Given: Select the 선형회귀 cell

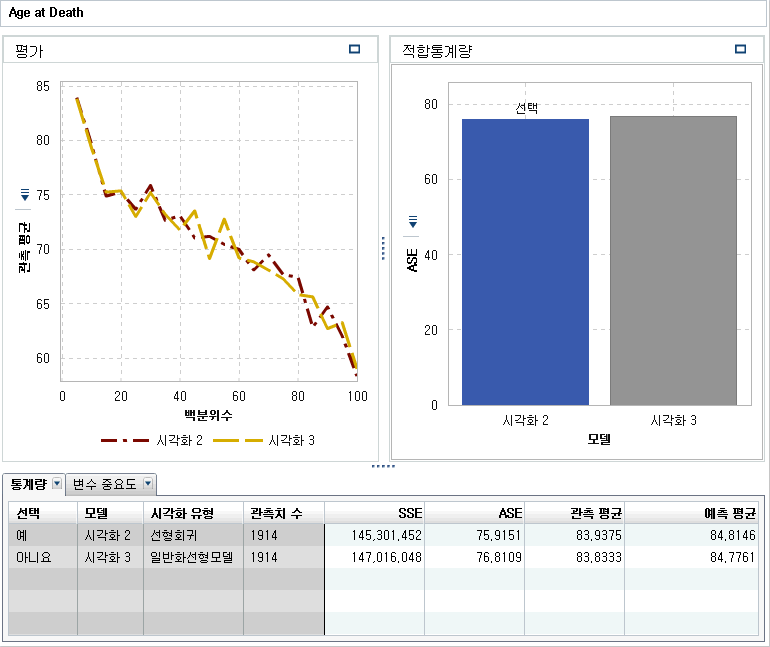Looking at the screenshot, I should click(193, 535).
